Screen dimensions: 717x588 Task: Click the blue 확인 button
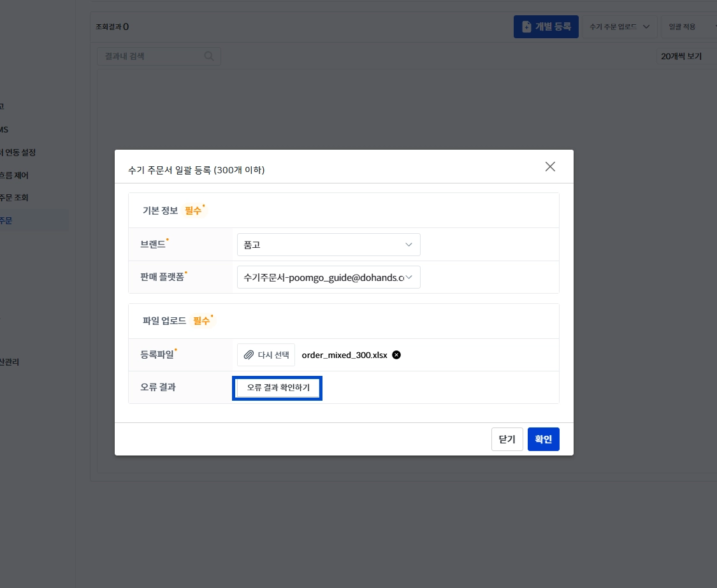point(543,440)
